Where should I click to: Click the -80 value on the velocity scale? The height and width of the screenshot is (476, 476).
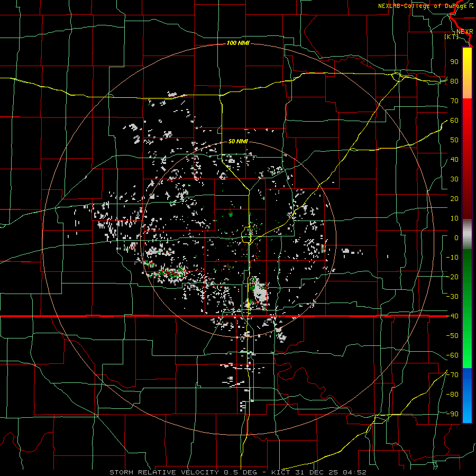[452, 395]
